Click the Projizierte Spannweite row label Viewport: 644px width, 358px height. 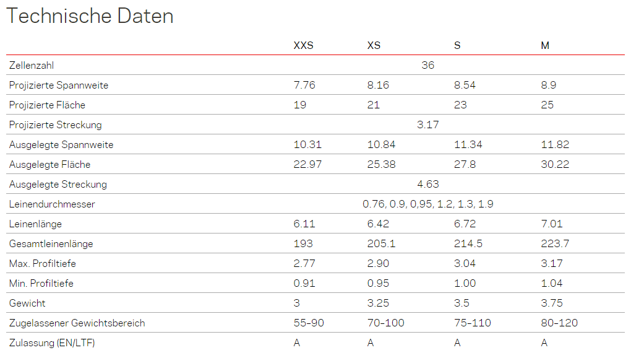click(x=59, y=85)
